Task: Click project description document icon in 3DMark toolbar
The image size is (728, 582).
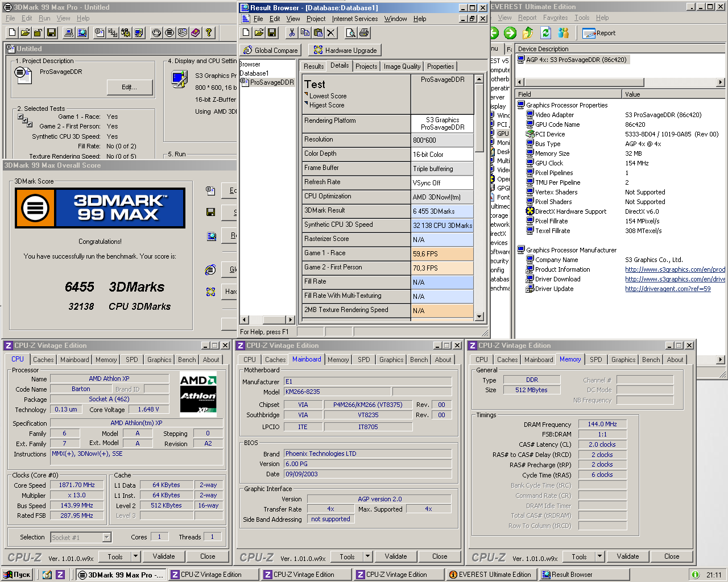Action: click(x=100, y=33)
